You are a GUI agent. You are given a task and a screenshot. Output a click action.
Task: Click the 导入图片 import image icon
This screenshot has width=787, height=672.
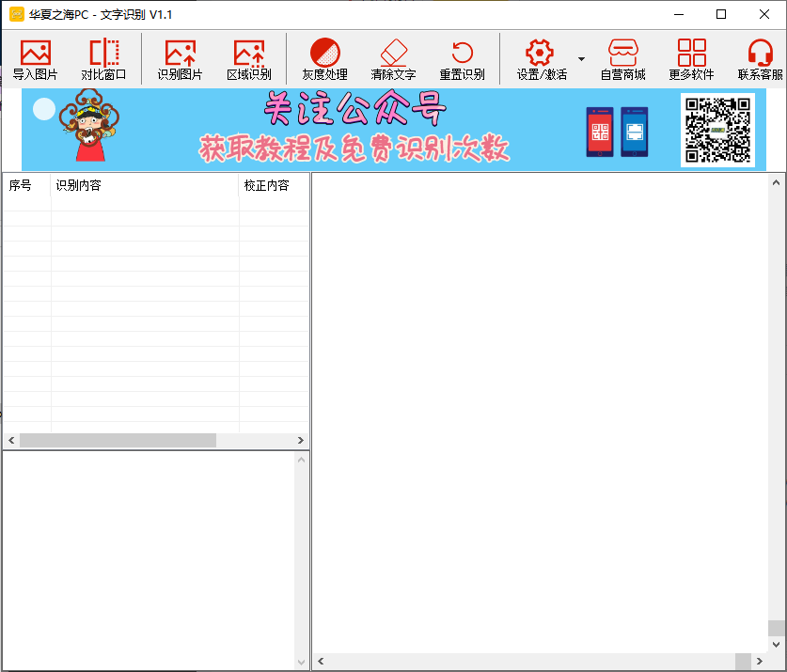[x=35, y=54]
